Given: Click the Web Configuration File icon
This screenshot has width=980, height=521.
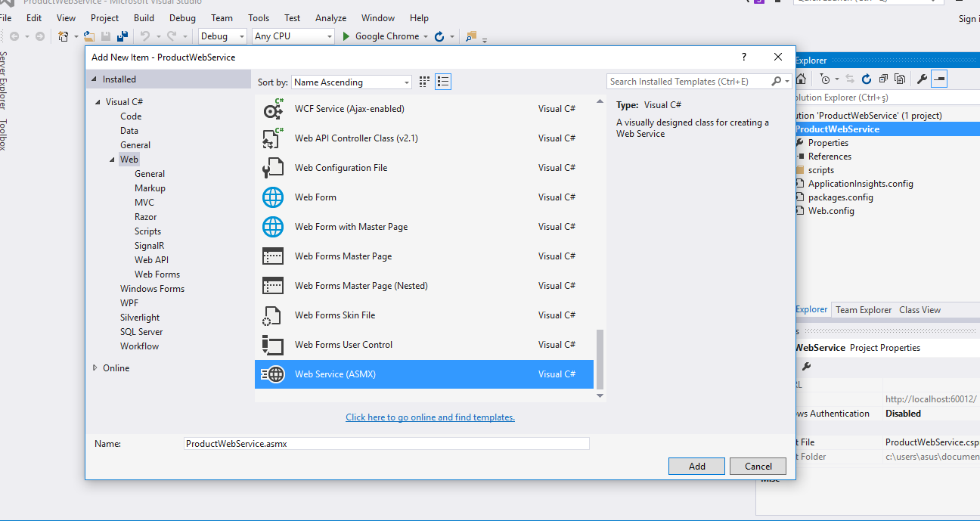Looking at the screenshot, I should (x=272, y=168).
